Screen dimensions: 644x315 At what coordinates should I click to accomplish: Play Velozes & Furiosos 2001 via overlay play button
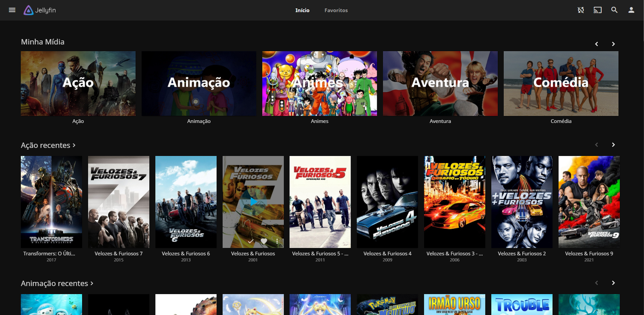(x=253, y=201)
